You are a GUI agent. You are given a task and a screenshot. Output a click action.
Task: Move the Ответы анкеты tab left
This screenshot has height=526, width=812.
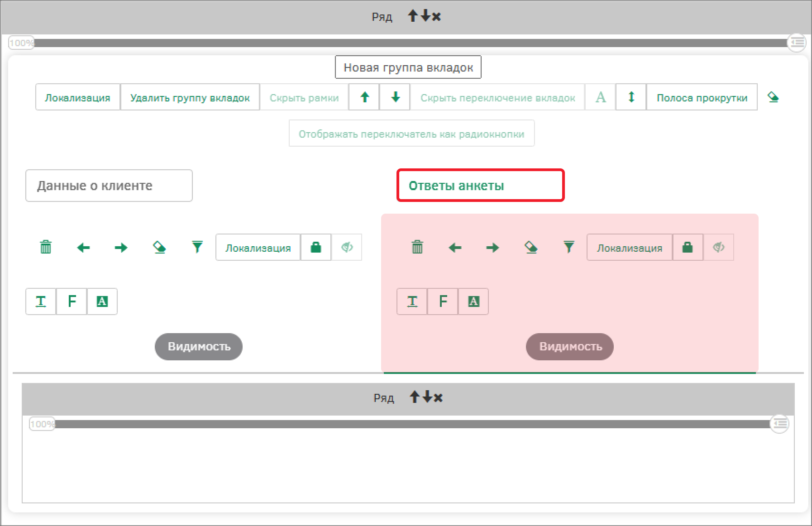tap(455, 248)
